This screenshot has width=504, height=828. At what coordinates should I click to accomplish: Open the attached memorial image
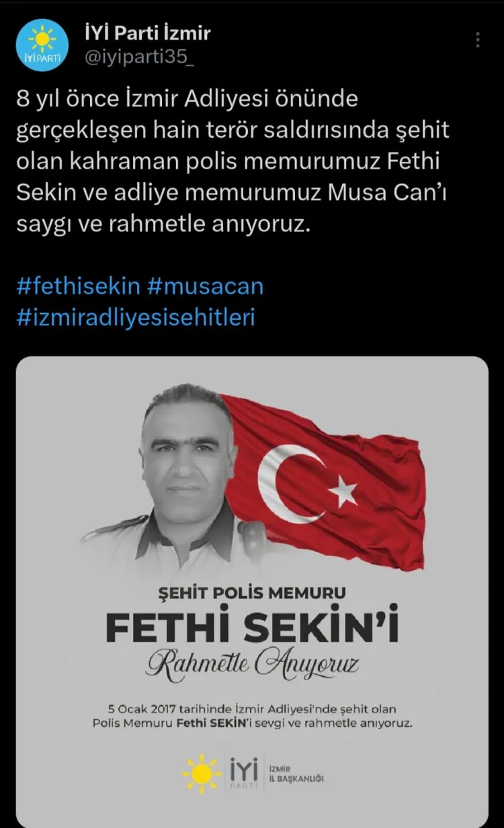(x=252, y=591)
